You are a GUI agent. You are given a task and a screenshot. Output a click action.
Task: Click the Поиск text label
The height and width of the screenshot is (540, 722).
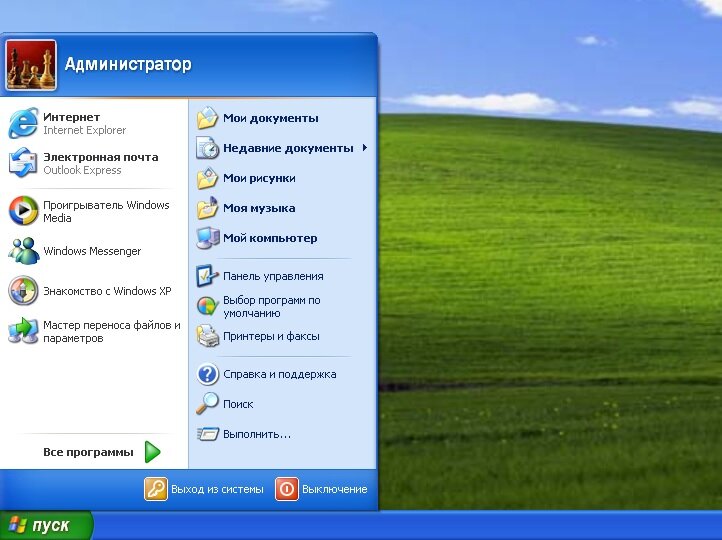point(238,404)
